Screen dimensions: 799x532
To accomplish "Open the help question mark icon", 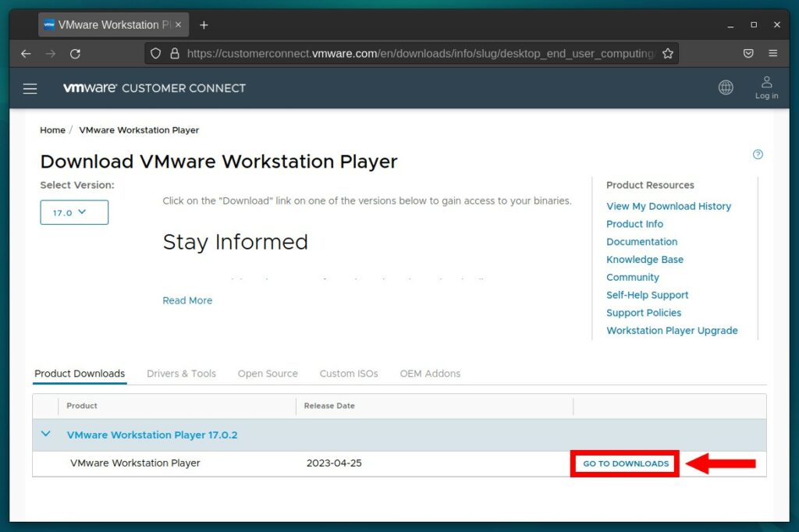I will tap(758, 154).
